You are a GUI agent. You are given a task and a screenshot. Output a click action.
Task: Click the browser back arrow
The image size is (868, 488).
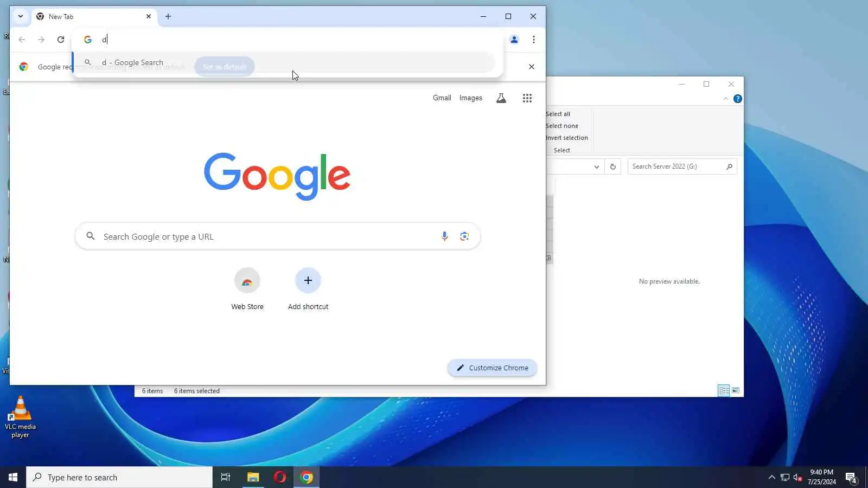22,40
